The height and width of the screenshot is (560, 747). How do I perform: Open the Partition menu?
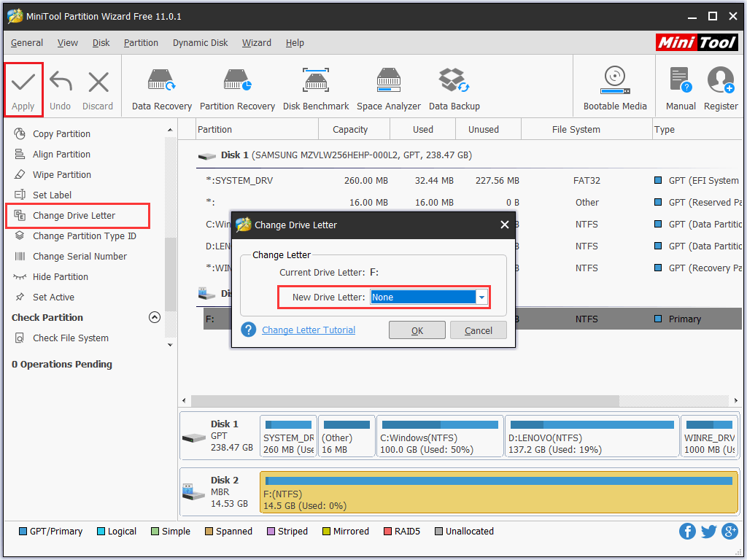(141, 43)
